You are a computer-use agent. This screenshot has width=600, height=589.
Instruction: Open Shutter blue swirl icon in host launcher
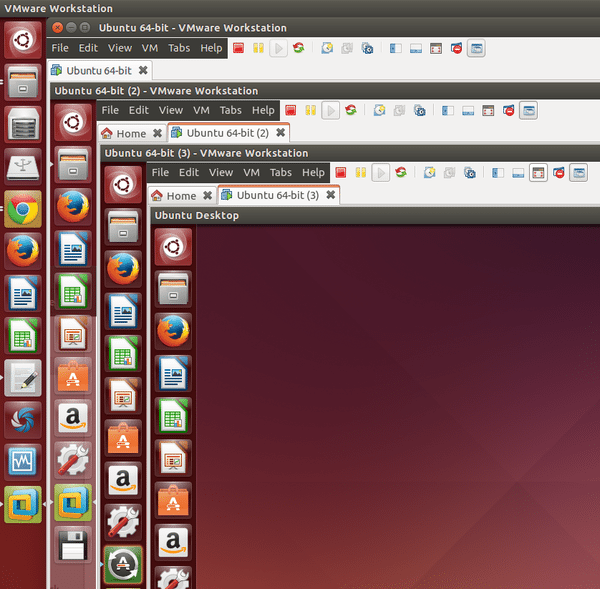click(x=23, y=420)
